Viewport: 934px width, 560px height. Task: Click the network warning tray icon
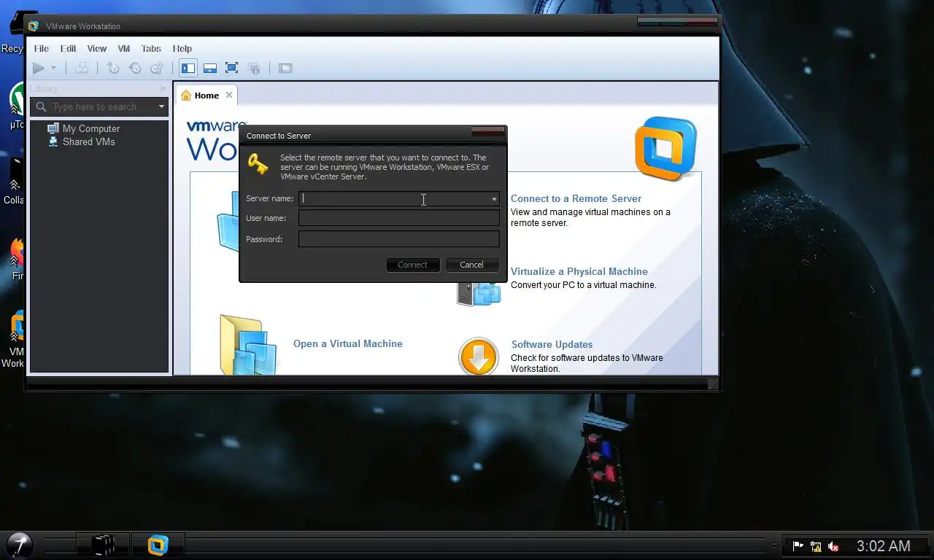pyautogui.click(x=816, y=546)
